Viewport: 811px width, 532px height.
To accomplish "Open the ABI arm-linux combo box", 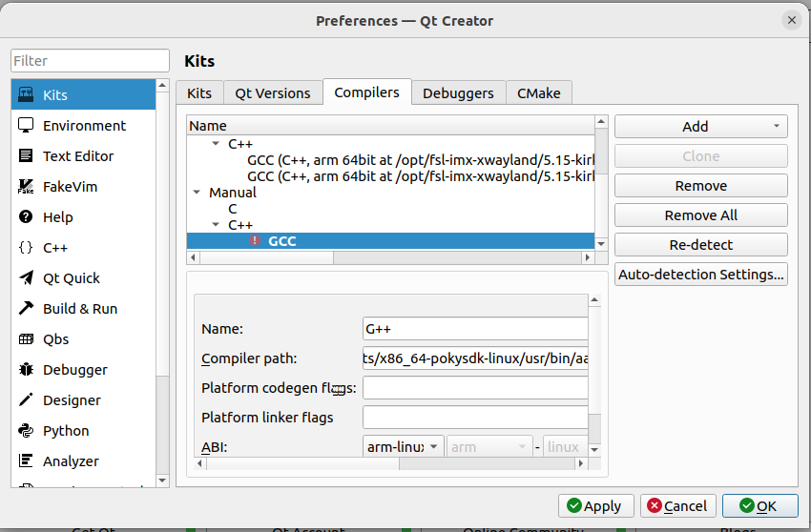I will (x=404, y=446).
